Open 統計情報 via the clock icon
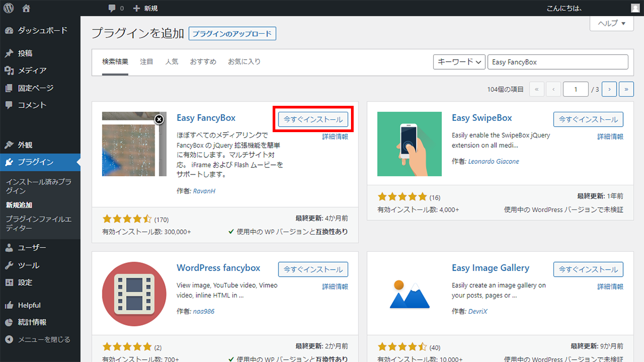The image size is (644, 362). click(x=10, y=322)
